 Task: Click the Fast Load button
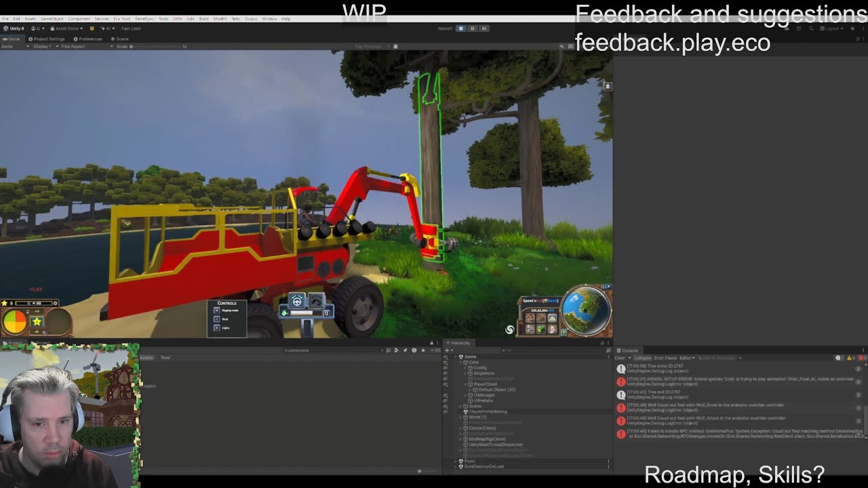point(131,28)
